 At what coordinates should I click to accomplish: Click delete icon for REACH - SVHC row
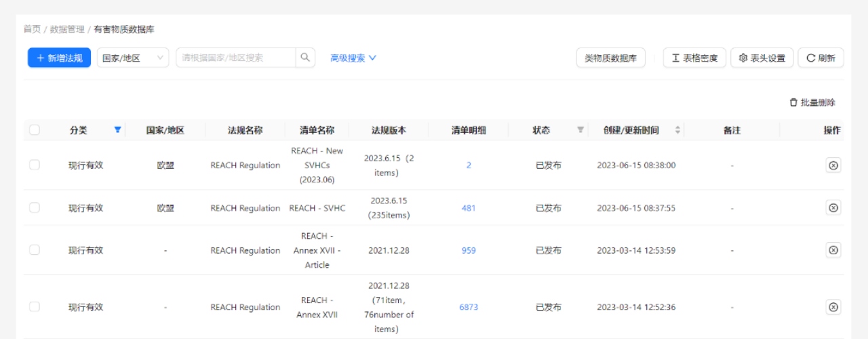pos(833,208)
